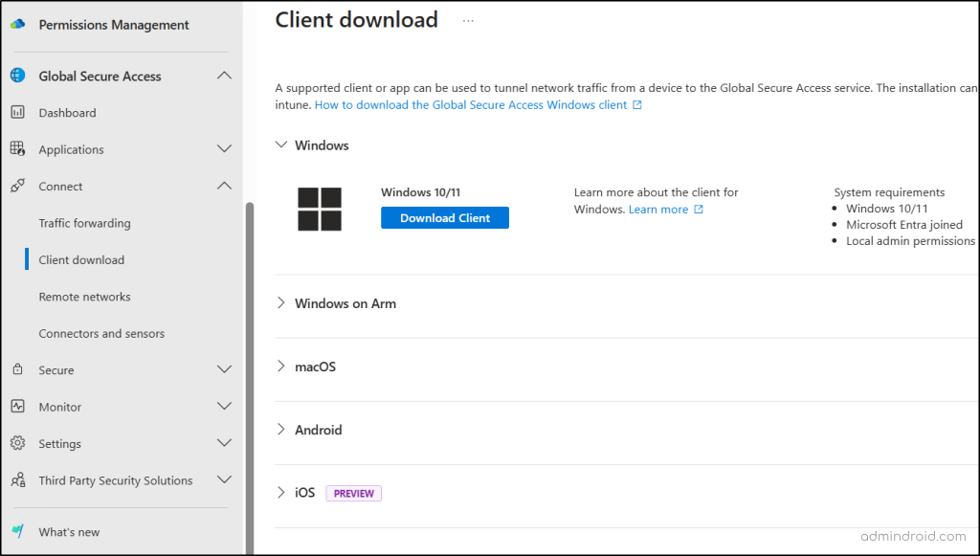Click the Download Client button
This screenshot has width=980, height=556.
[x=445, y=218]
